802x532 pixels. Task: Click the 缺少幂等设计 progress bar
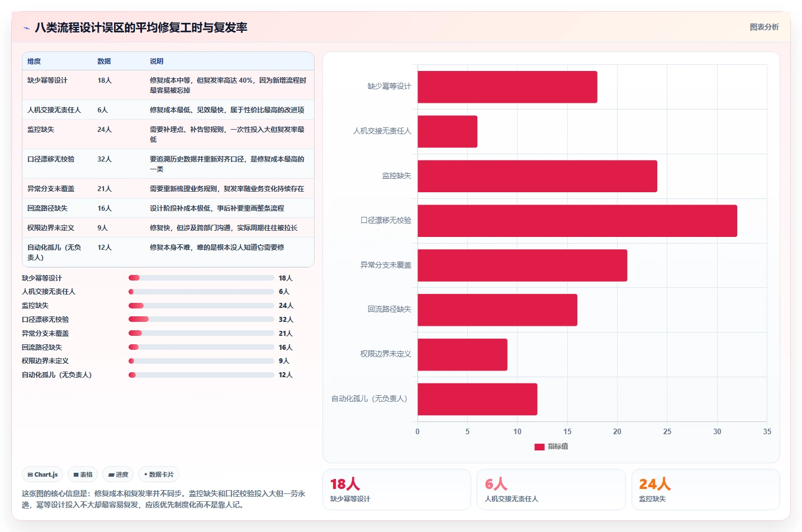coord(201,278)
